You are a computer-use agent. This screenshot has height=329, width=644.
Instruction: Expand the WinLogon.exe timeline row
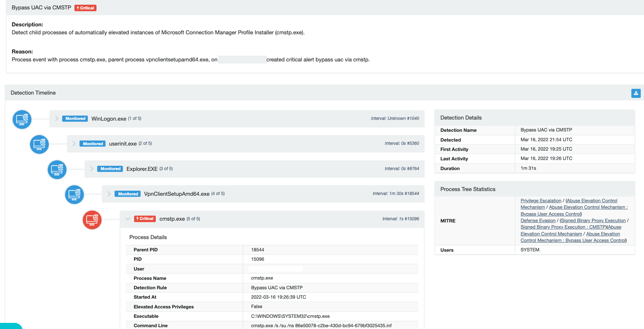click(57, 118)
